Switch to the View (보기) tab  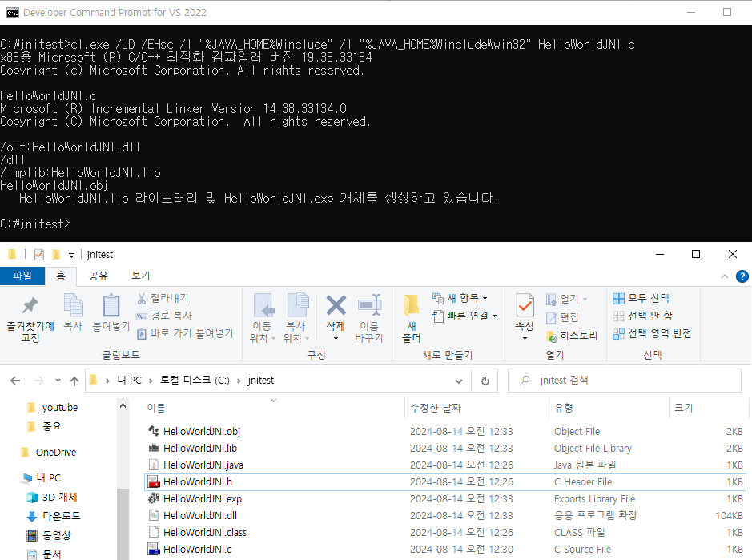(x=140, y=276)
